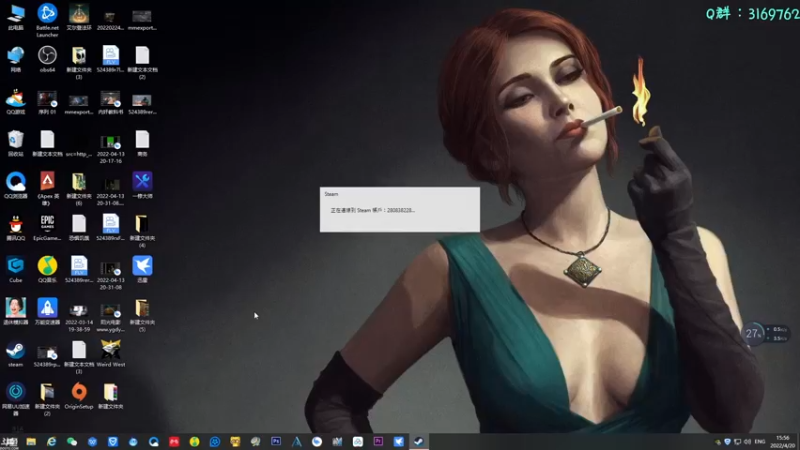Open the Weird West game shortcut
This screenshot has height=450, width=800.
click(110, 354)
